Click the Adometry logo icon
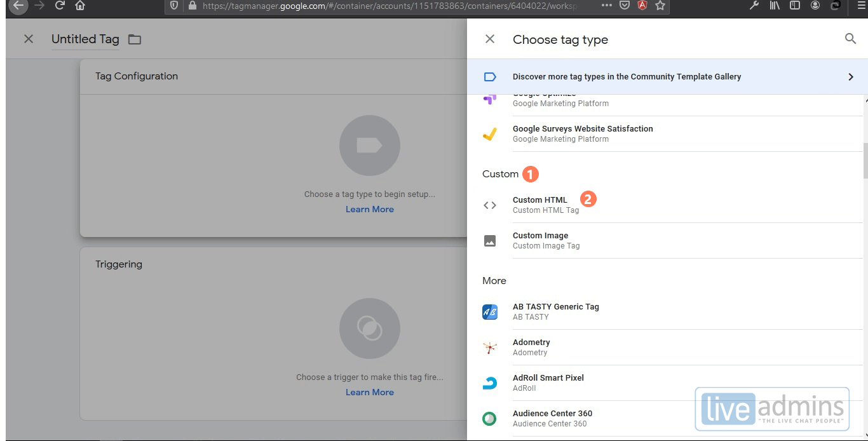Image resolution: width=868 pixels, height=441 pixels. pos(490,348)
